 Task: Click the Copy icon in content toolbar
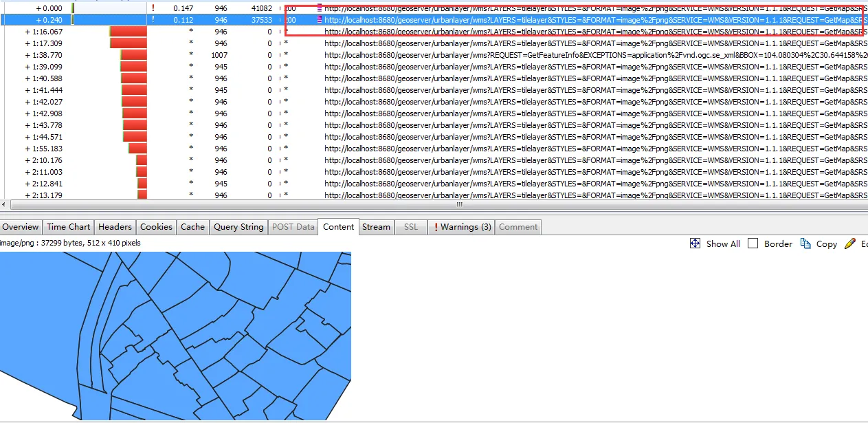806,243
